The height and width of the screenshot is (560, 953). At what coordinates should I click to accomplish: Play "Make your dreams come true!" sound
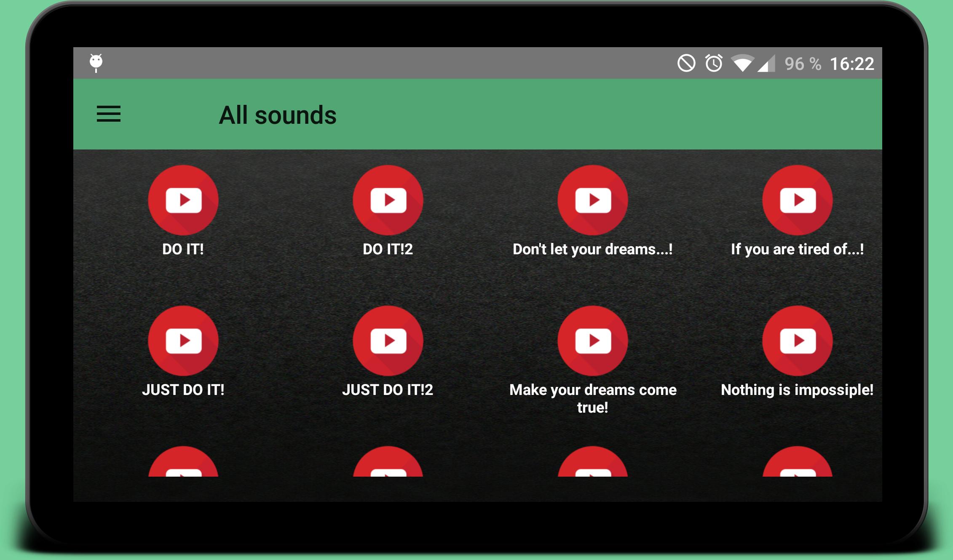[x=593, y=341]
